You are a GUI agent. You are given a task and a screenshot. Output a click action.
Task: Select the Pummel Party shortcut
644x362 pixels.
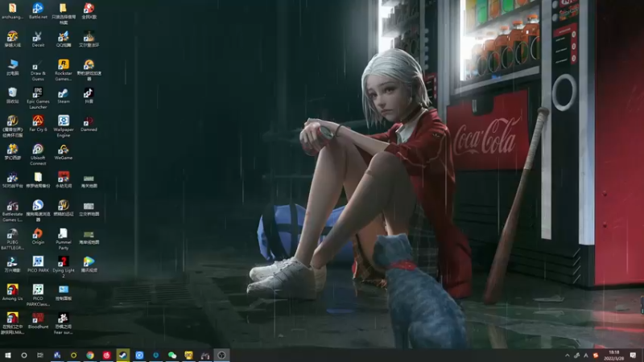click(x=64, y=239)
